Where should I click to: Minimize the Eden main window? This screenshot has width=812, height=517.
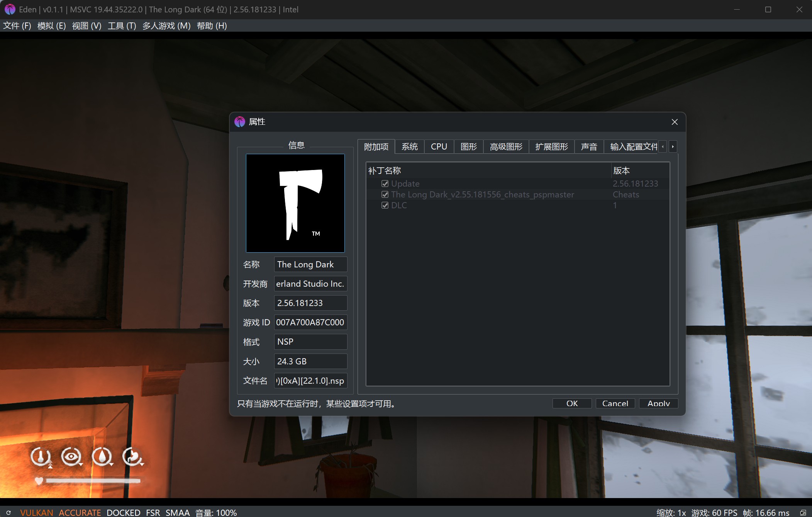[737, 9]
